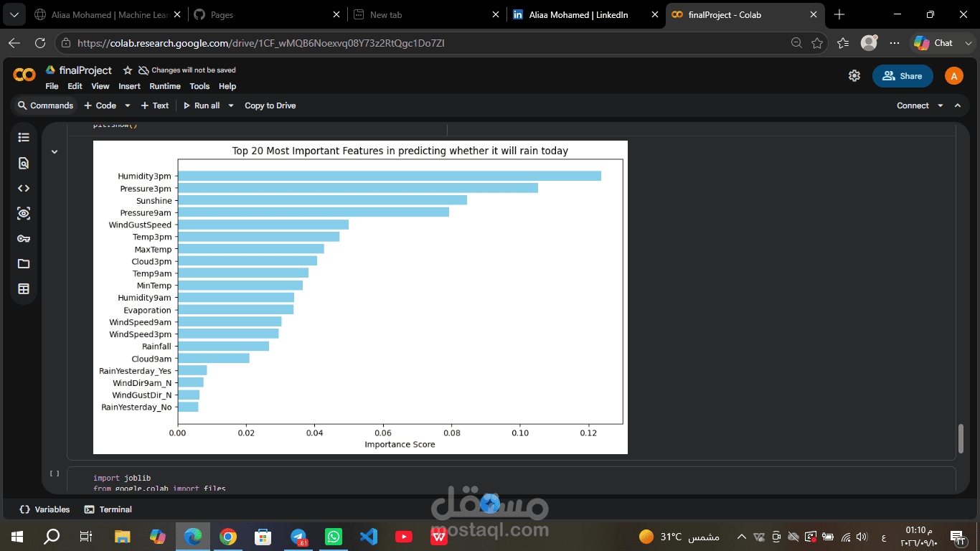Open code snippets sidebar icon
Viewport: 980px width, 551px height.
coord(24,188)
